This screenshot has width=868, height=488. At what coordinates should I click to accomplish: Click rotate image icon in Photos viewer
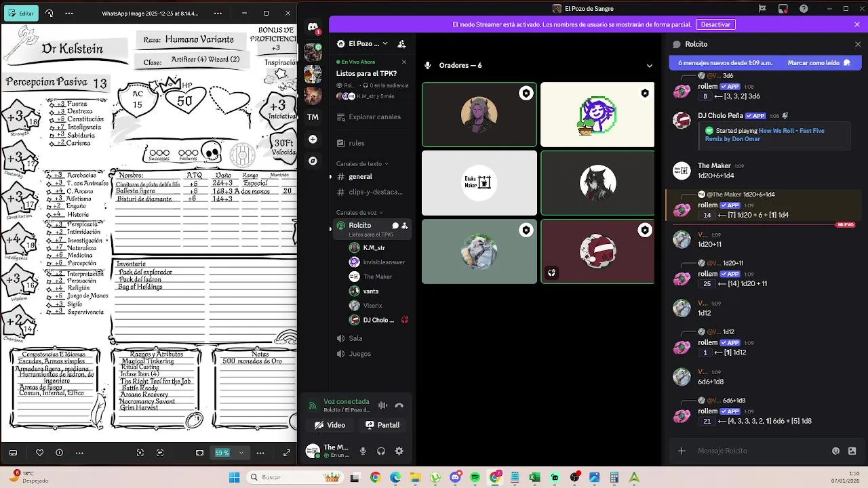(x=50, y=13)
